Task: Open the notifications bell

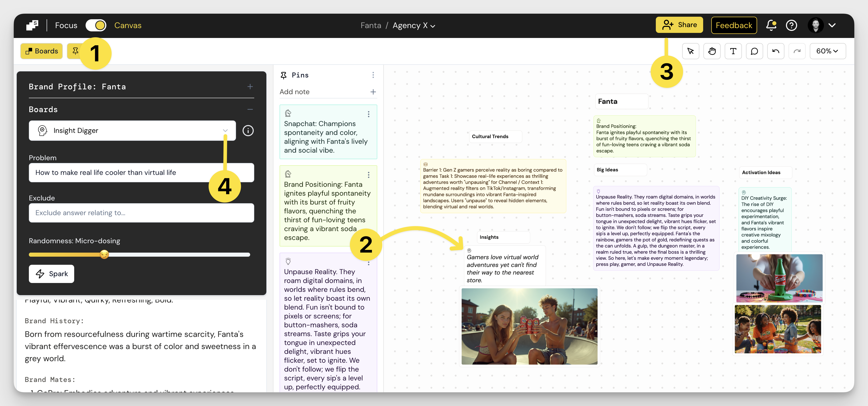Action: coord(771,25)
